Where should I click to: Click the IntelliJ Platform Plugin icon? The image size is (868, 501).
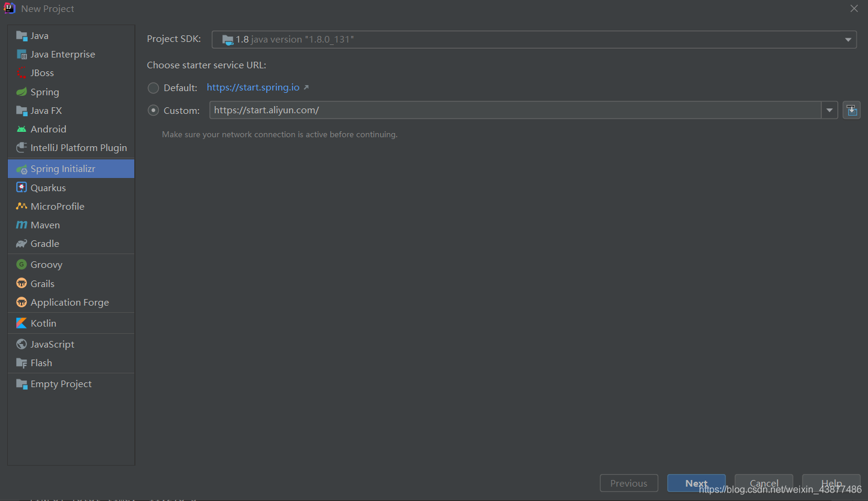pos(22,148)
